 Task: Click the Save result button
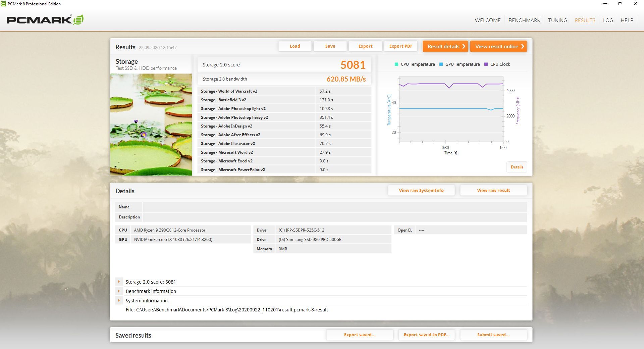[330, 46]
